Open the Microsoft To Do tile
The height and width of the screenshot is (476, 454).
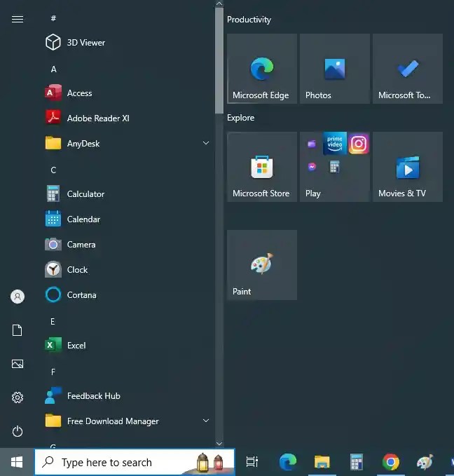pyautogui.click(x=408, y=69)
